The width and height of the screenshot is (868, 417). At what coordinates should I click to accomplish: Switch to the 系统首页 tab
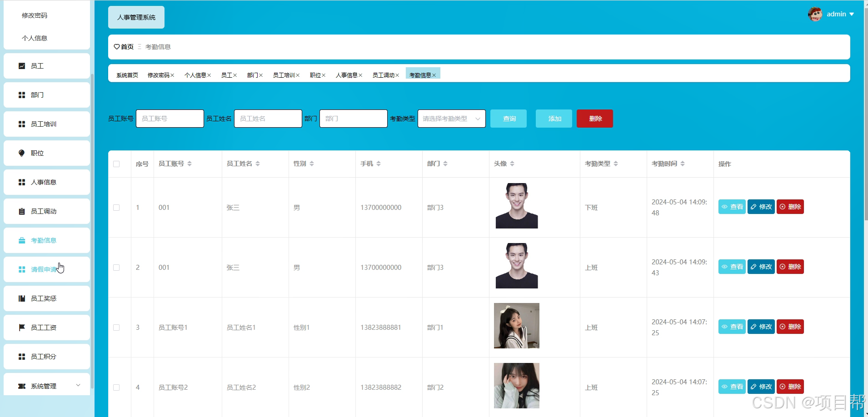127,75
